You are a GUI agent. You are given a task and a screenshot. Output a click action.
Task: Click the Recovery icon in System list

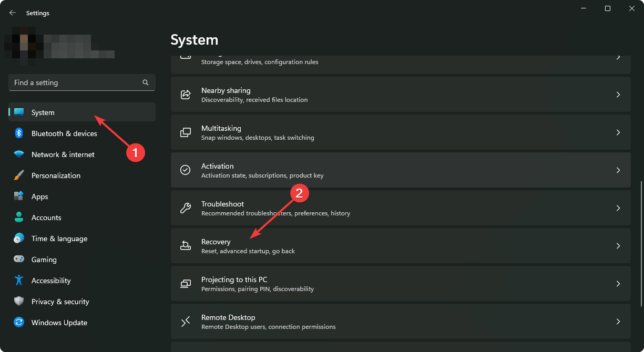click(x=186, y=246)
